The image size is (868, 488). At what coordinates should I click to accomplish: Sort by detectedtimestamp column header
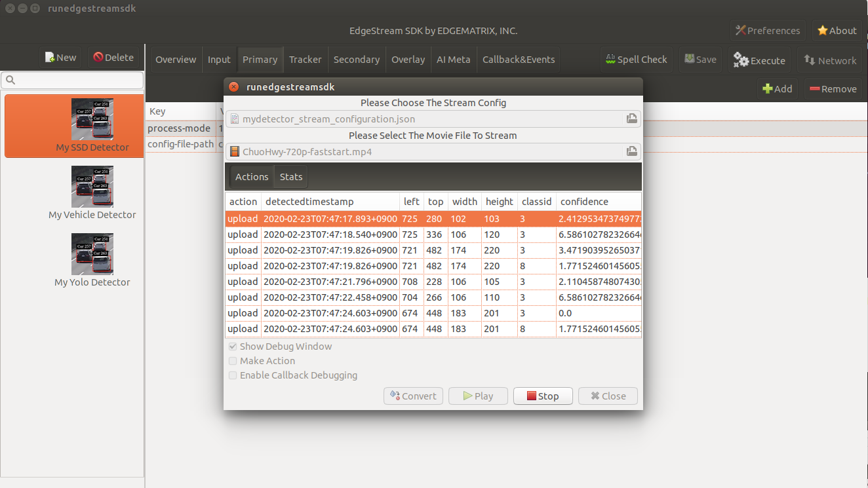click(x=330, y=202)
